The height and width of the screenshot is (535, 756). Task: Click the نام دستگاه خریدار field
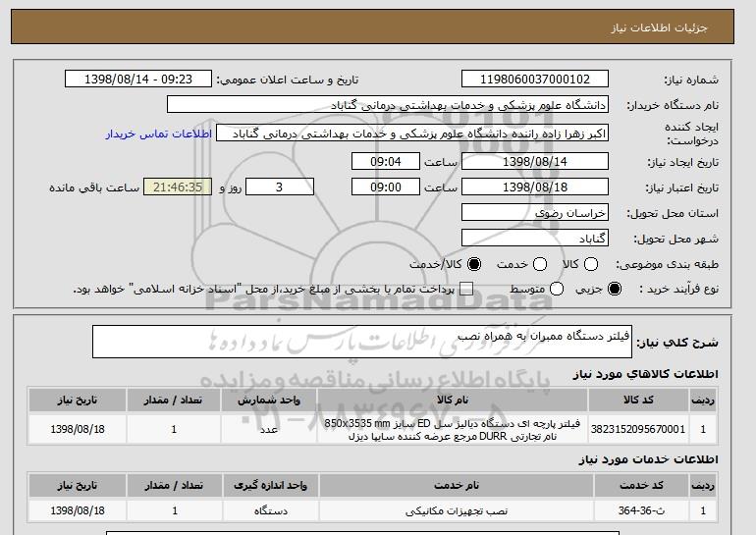point(388,105)
